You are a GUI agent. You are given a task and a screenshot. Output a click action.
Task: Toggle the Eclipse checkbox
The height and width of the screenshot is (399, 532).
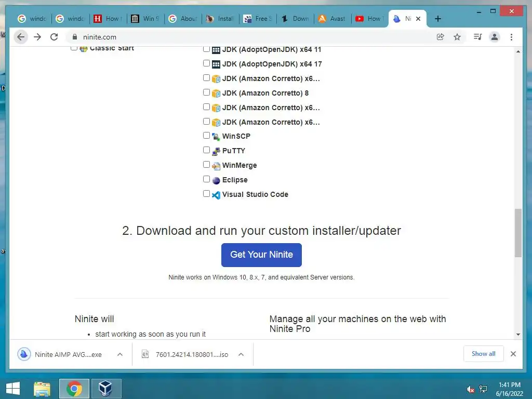pos(206,179)
